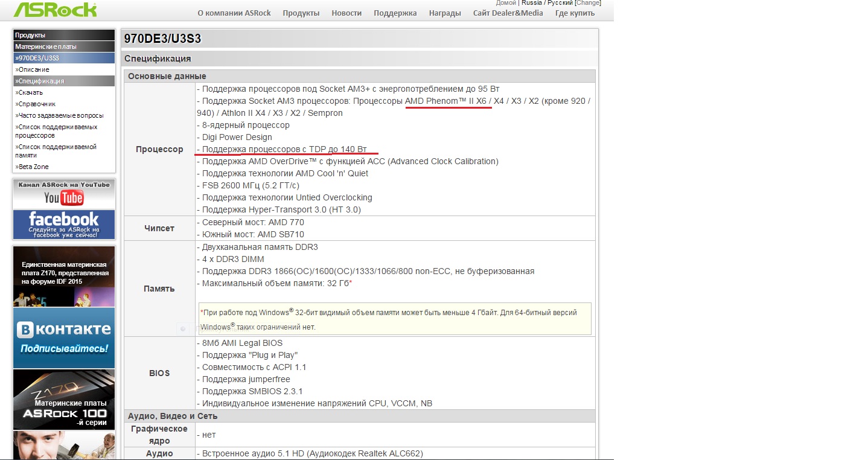868x460 pixels.
Task: Click the Socket AM3+ 95 Вт support line
Action: [348, 89]
